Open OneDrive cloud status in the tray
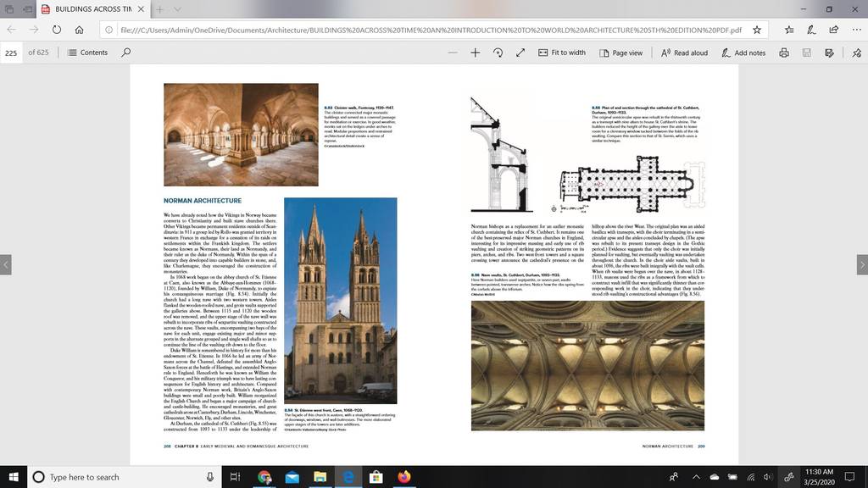 (714, 477)
